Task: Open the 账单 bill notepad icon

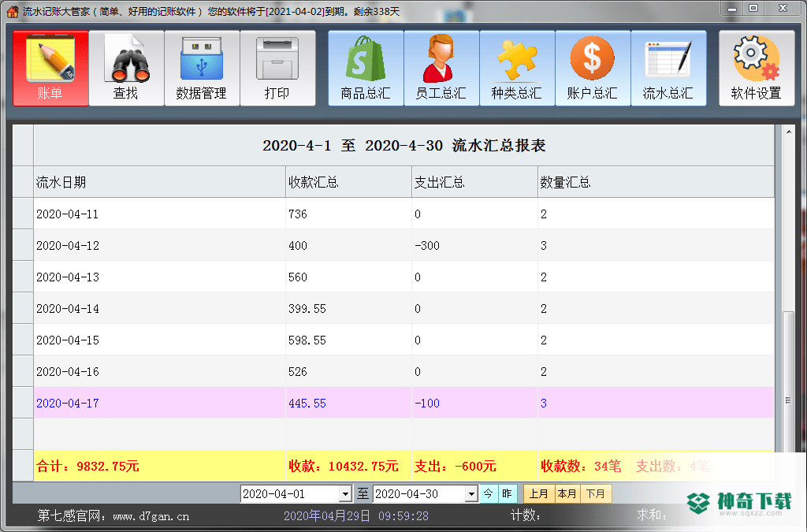Action: pyautogui.click(x=50, y=68)
